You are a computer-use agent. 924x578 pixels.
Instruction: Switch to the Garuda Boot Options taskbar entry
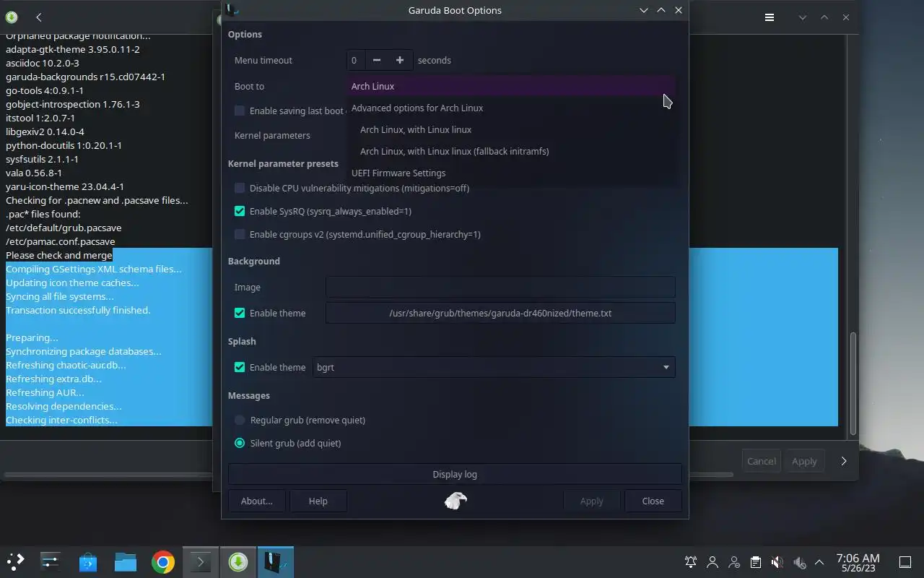pos(275,561)
